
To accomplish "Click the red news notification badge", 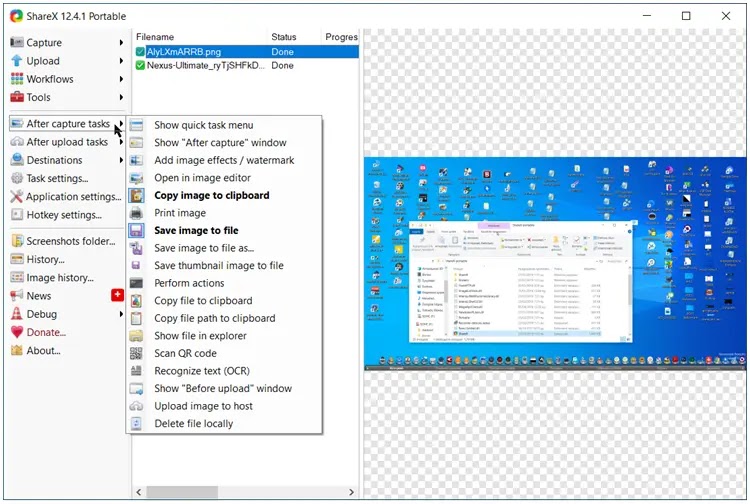I will (x=117, y=295).
